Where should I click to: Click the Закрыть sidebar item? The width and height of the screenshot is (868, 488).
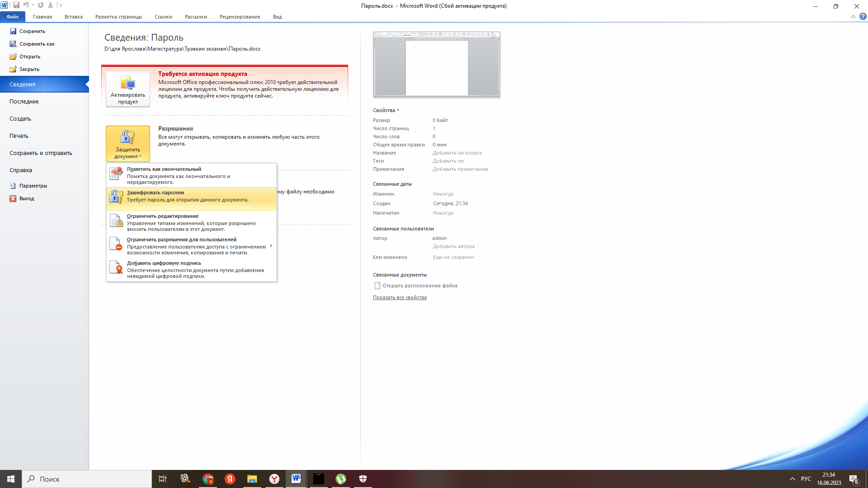24,69
